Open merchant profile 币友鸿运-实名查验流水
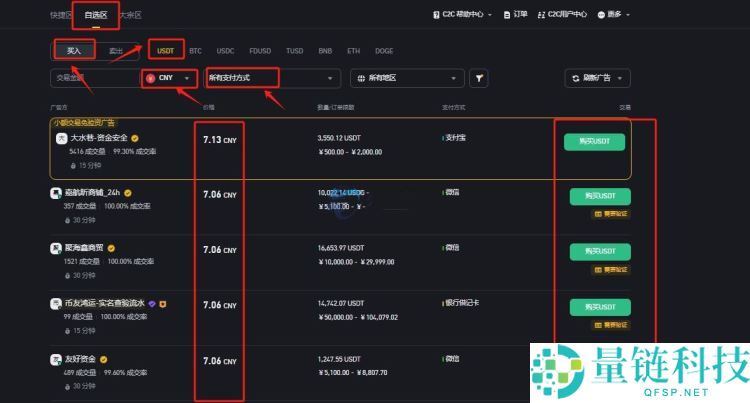Screen dimensions: 750x403 (x=105, y=303)
